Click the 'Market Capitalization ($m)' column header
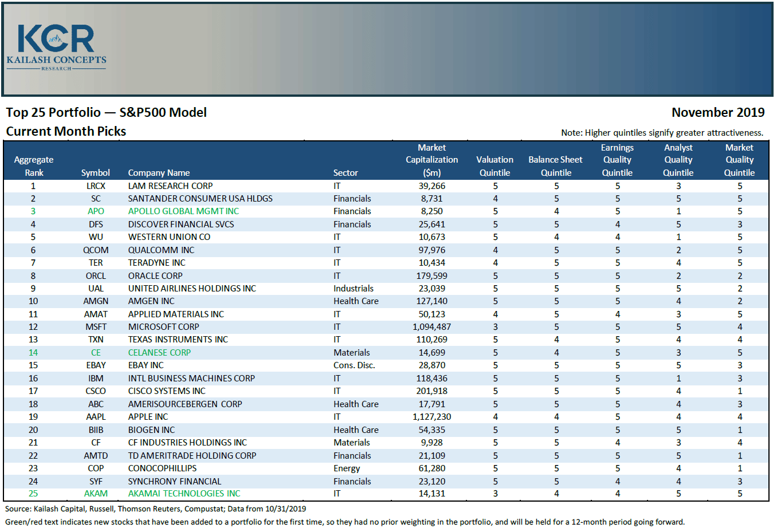Image resolution: width=777 pixels, height=532 pixels. click(x=432, y=160)
